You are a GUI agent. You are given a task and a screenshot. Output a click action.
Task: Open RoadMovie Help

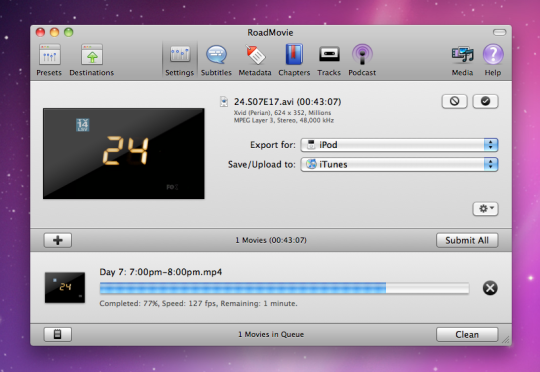point(493,60)
